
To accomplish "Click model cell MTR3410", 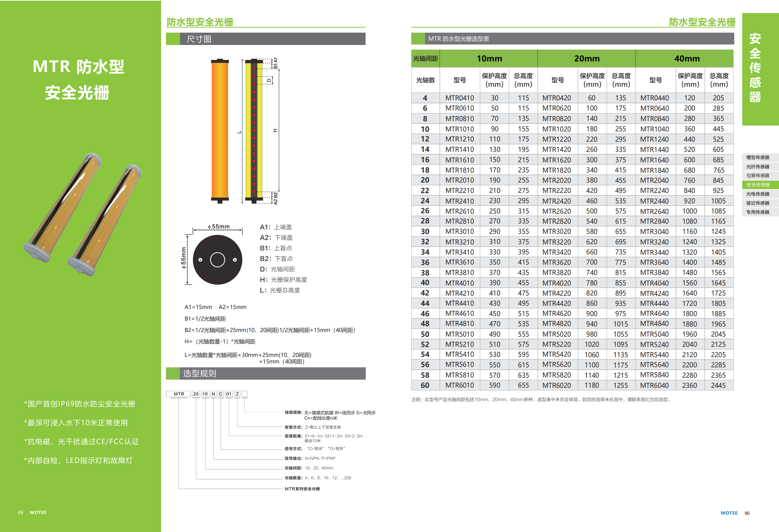I will click(460, 252).
